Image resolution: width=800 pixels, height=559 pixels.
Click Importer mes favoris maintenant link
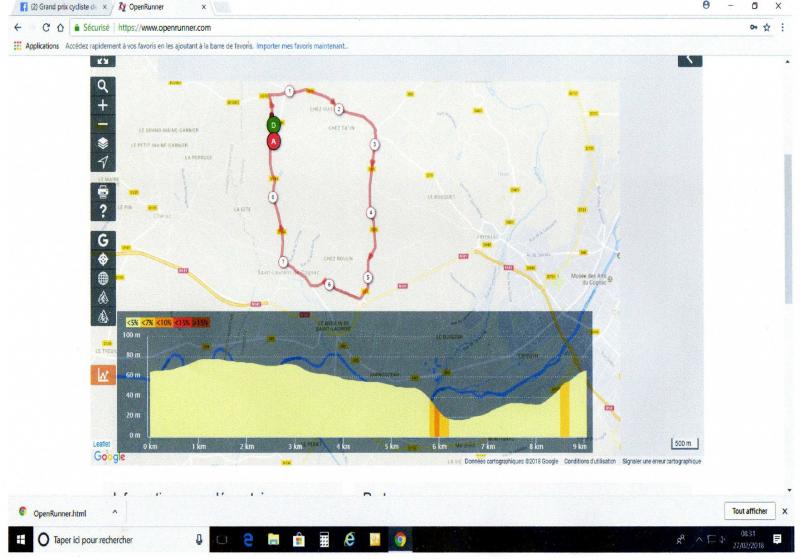tap(303, 46)
